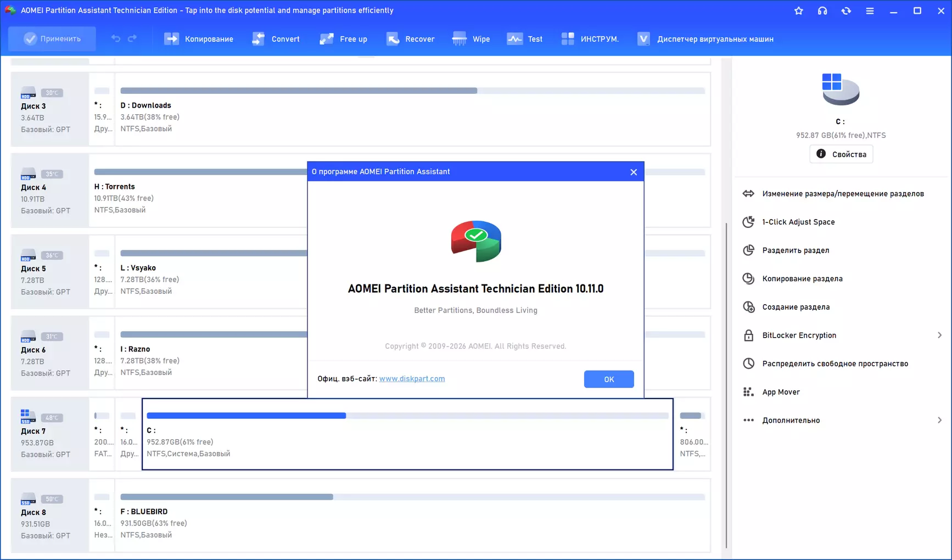Open support headset icon in title bar

822,10
